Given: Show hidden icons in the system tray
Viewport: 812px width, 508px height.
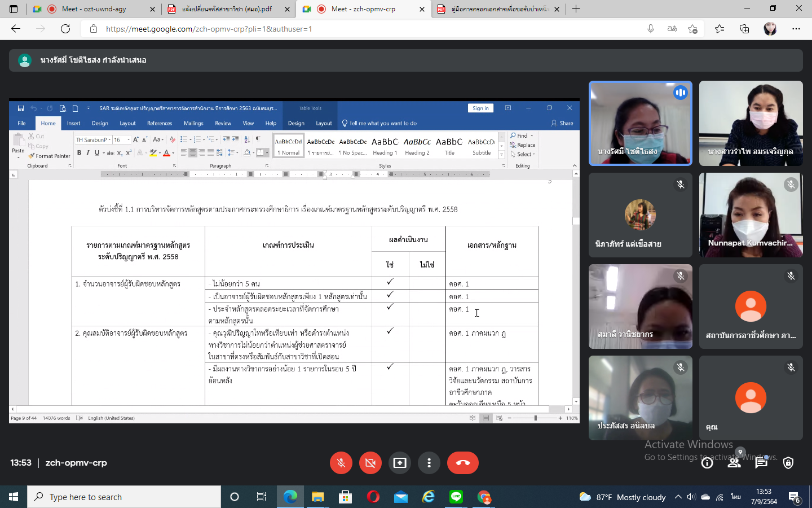Looking at the screenshot, I should 678,497.
